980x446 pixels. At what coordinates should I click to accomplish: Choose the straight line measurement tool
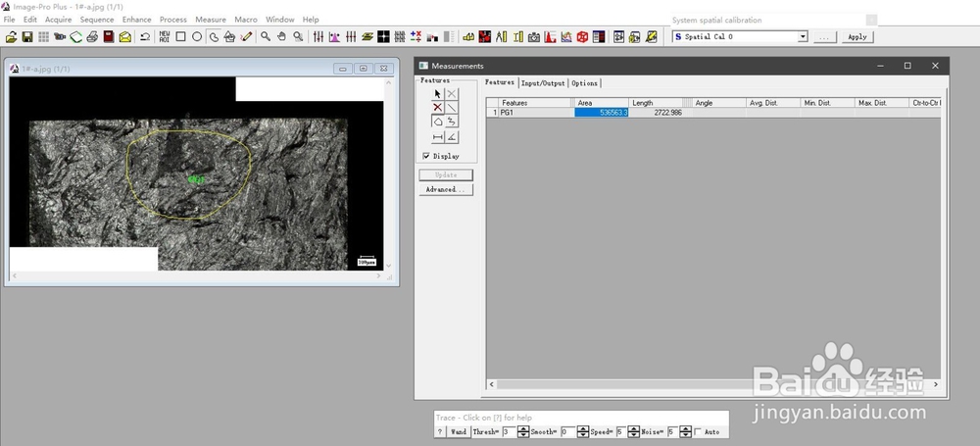451,108
